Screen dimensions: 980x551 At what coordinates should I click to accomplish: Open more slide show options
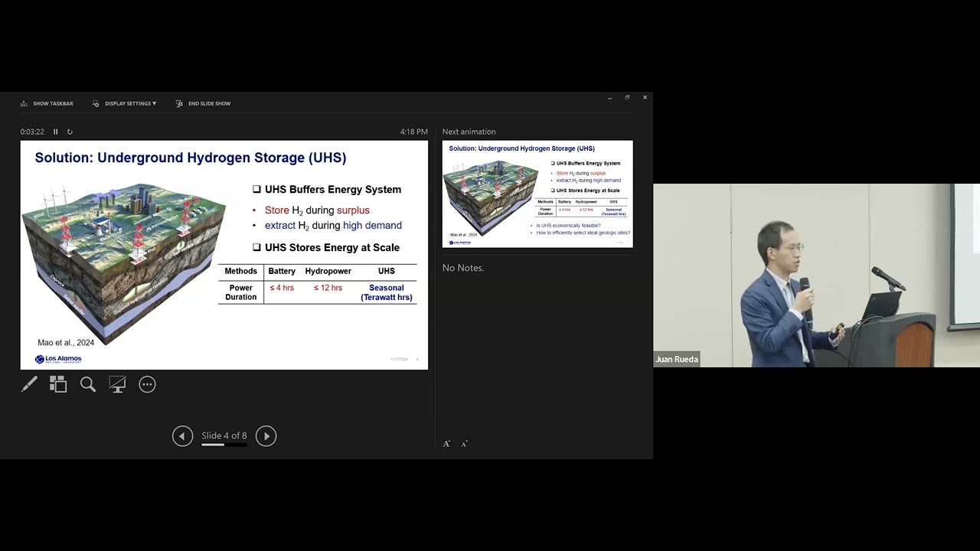click(x=147, y=384)
